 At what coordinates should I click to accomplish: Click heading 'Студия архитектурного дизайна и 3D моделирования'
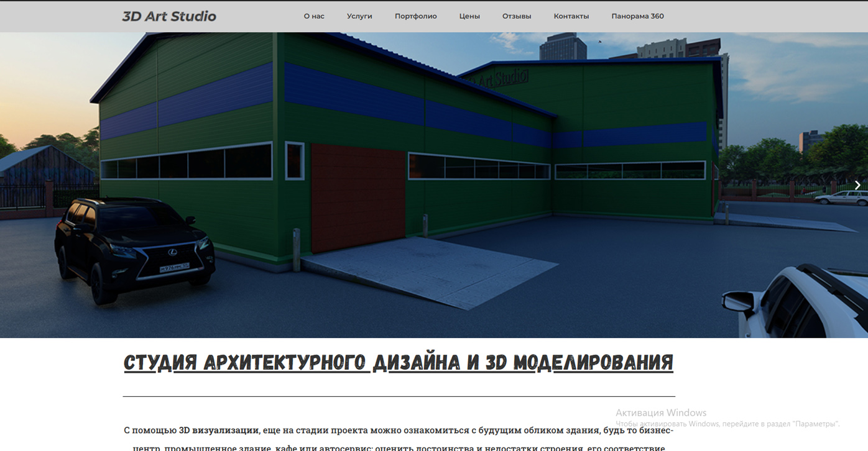399,363
